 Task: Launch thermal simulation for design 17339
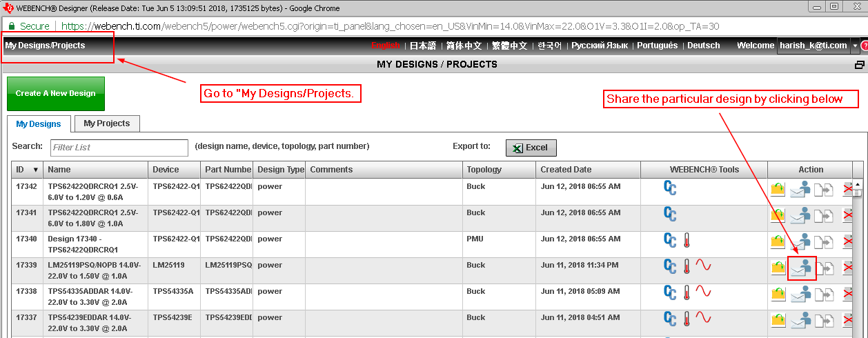(687, 266)
